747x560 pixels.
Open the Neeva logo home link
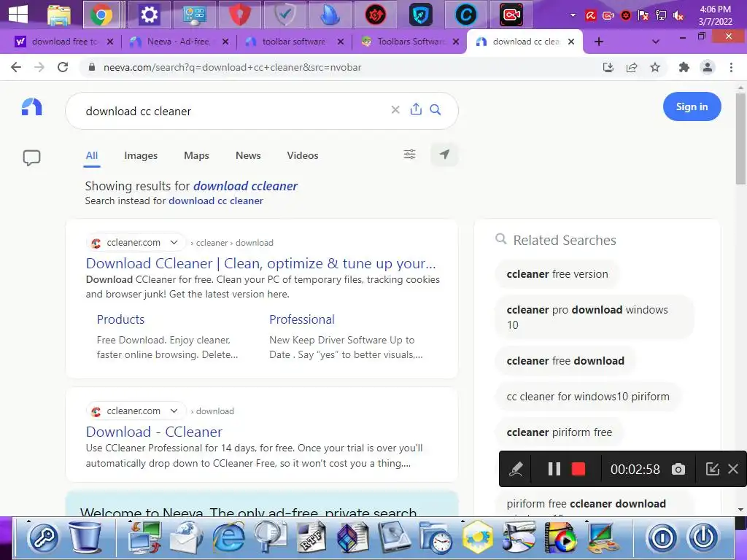pos(32,106)
